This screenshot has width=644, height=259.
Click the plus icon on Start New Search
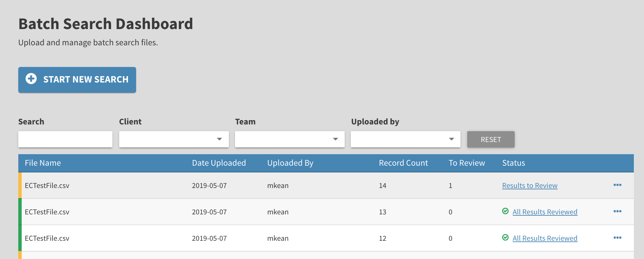pos(31,79)
